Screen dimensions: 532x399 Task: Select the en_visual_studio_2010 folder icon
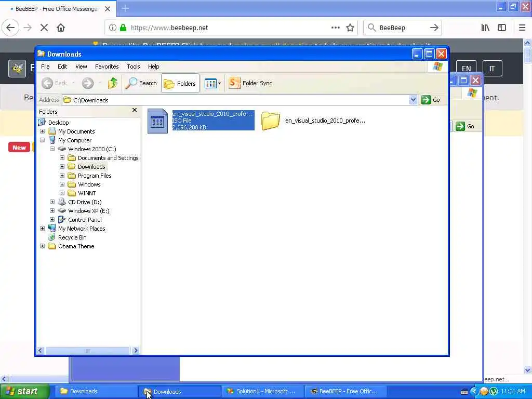click(270, 121)
